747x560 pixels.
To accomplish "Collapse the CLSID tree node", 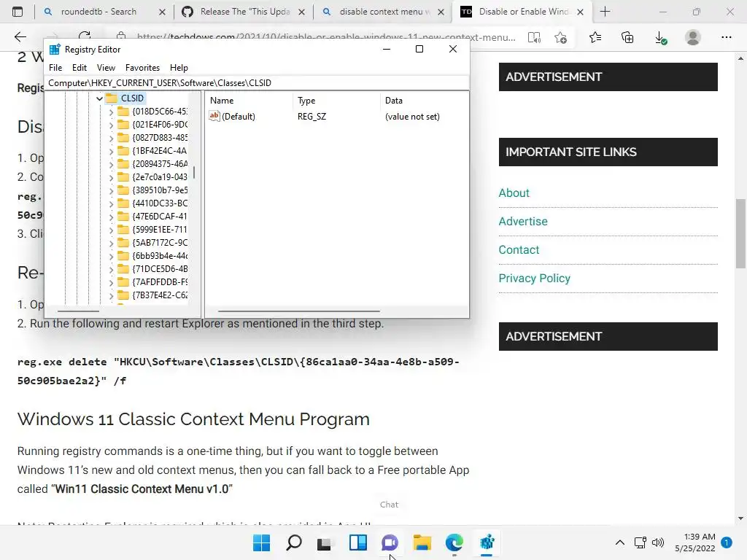I will point(99,98).
